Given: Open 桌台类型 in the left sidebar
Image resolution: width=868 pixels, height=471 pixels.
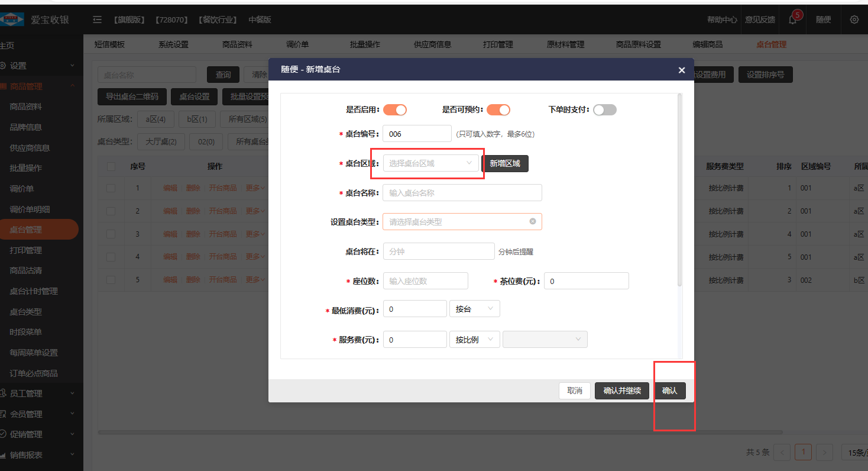Looking at the screenshot, I should (25, 311).
